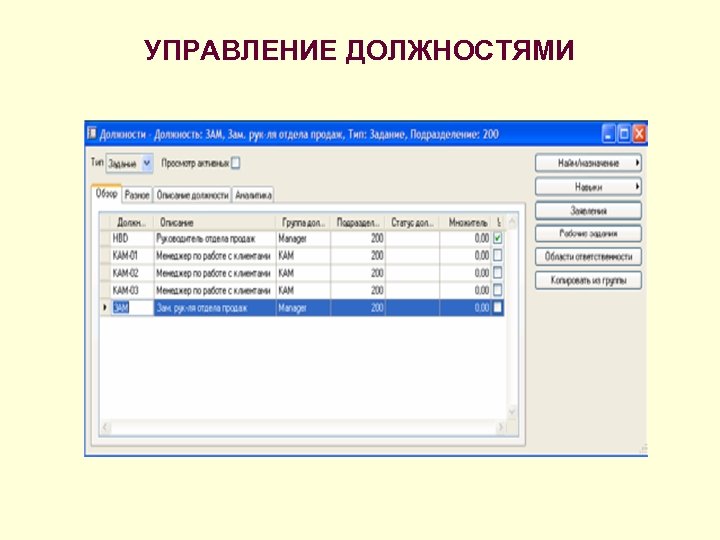Click the Рабочие задания button
The width and height of the screenshot is (720, 540).
[588, 234]
